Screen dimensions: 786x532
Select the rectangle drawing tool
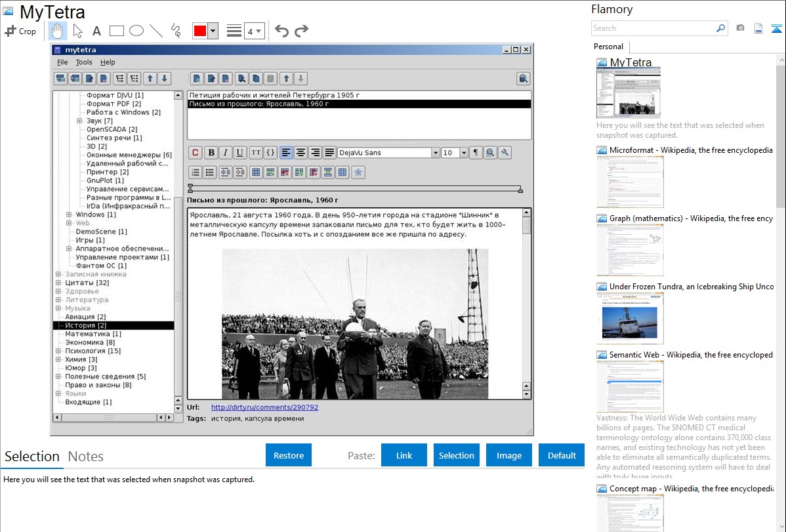pyautogui.click(x=116, y=31)
